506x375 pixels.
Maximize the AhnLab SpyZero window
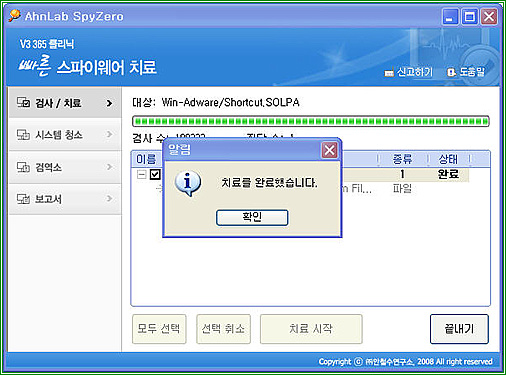469,17
